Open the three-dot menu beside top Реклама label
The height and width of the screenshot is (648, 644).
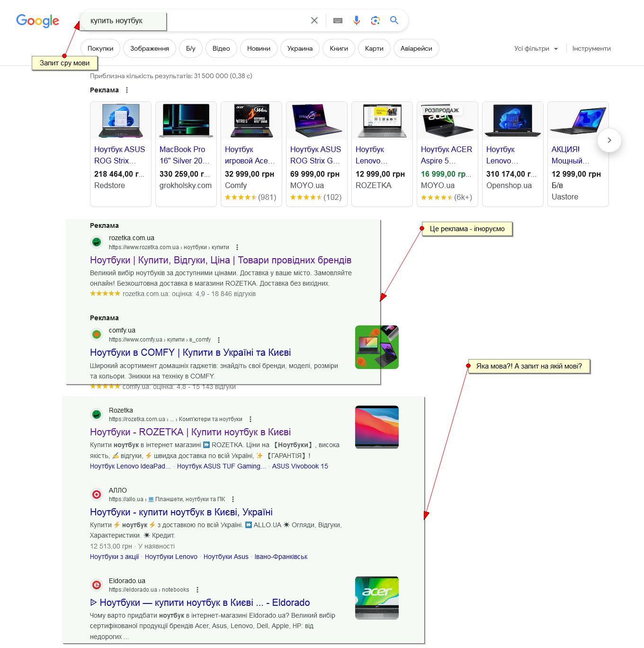(126, 90)
